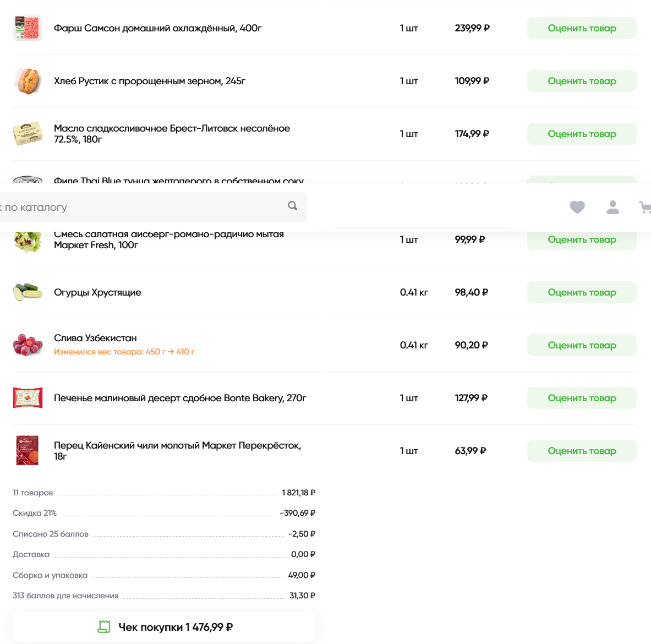Viewport: 651px width, 644px height.
Task: Rate the Слива Узбекистан item
Action: coord(582,345)
